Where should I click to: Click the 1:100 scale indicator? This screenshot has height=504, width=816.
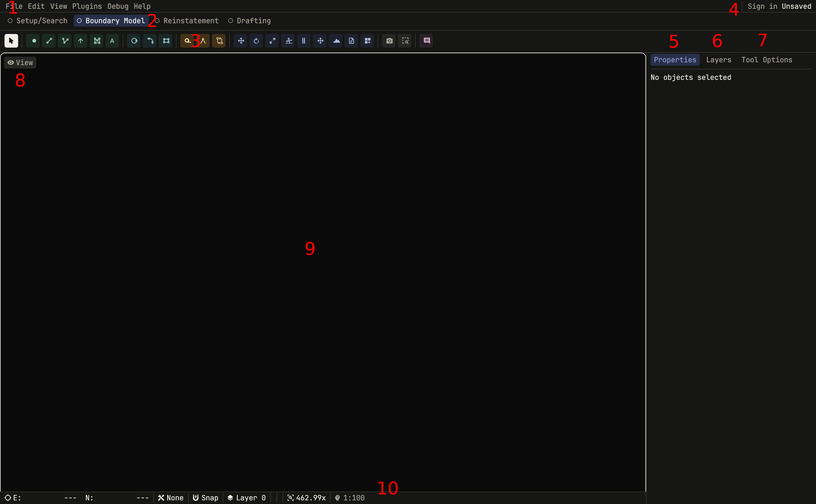click(350, 498)
